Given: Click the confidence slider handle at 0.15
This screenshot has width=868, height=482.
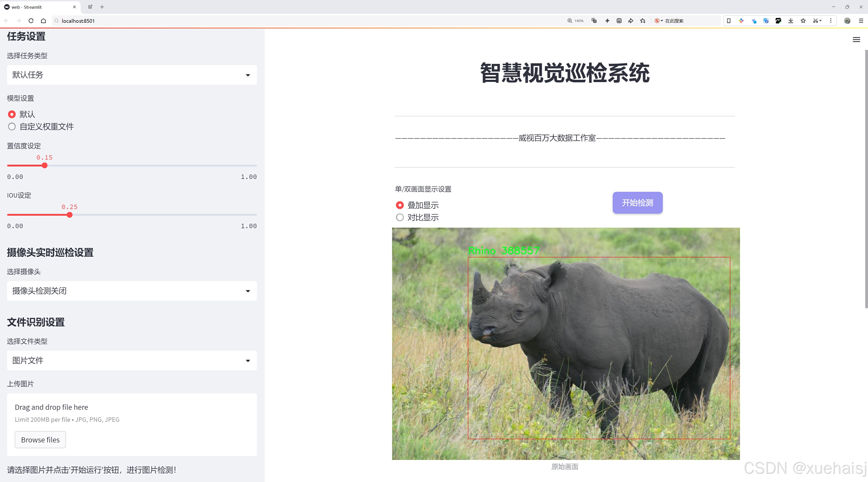Looking at the screenshot, I should [x=45, y=166].
